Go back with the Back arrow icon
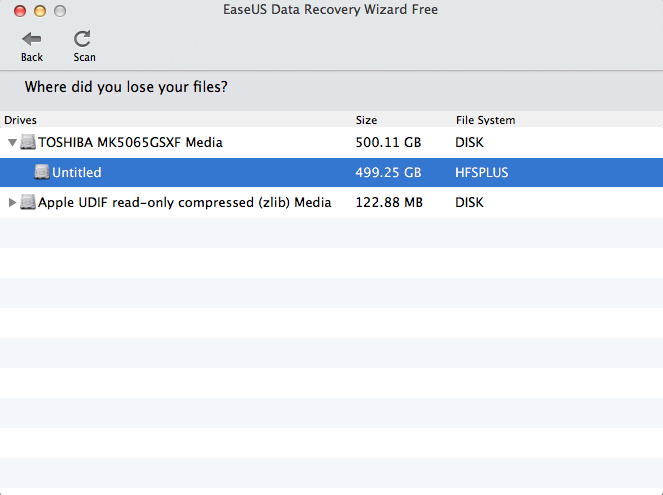Screen dimensions: 663x495 pyautogui.click(x=32, y=39)
